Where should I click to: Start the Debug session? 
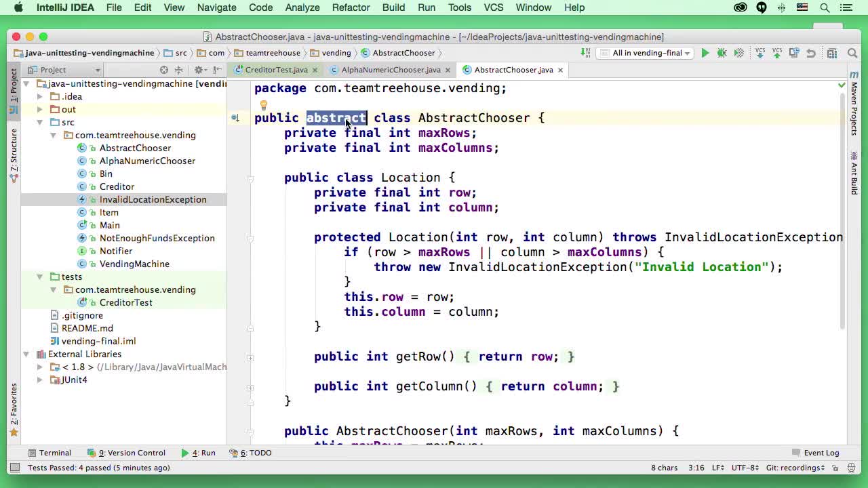(x=721, y=52)
